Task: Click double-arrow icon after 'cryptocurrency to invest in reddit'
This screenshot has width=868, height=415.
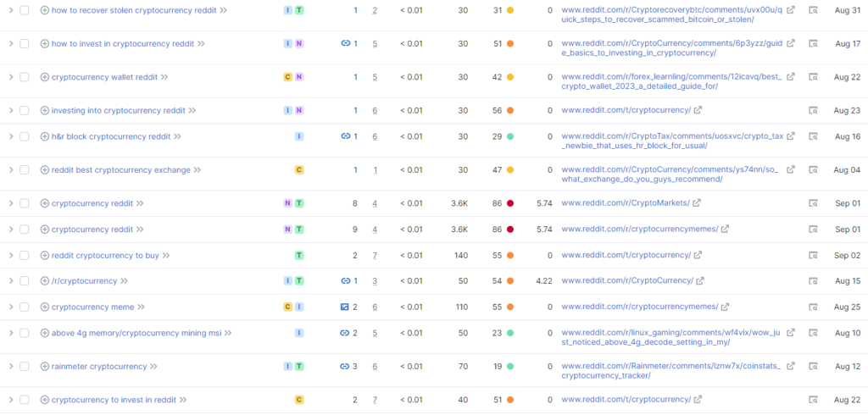Action: click(183, 400)
